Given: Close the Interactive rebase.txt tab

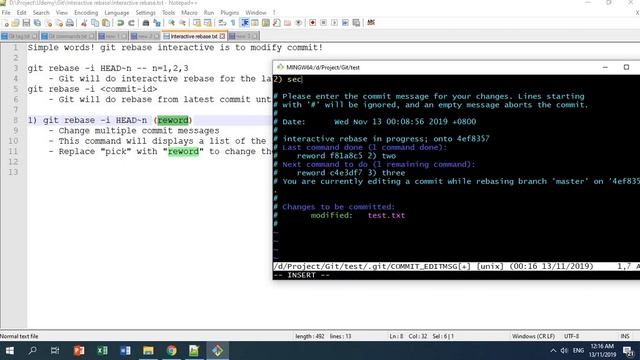Looking at the screenshot, I should point(222,36).
